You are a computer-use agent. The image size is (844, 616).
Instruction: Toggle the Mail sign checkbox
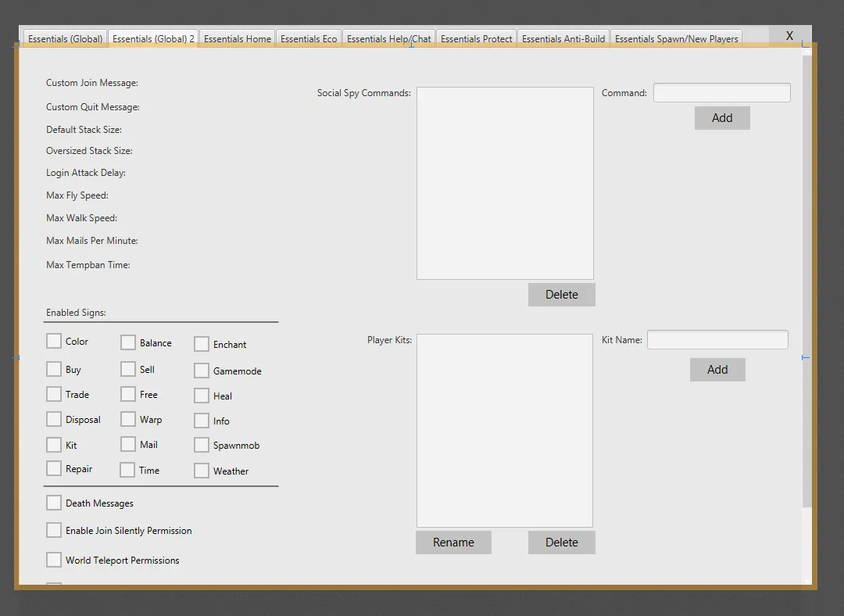click(128, 444)
